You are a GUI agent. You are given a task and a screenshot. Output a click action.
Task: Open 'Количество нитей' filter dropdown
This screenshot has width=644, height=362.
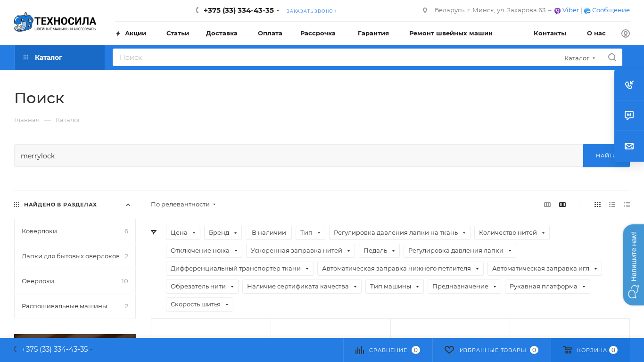click(x=512, y=233)
